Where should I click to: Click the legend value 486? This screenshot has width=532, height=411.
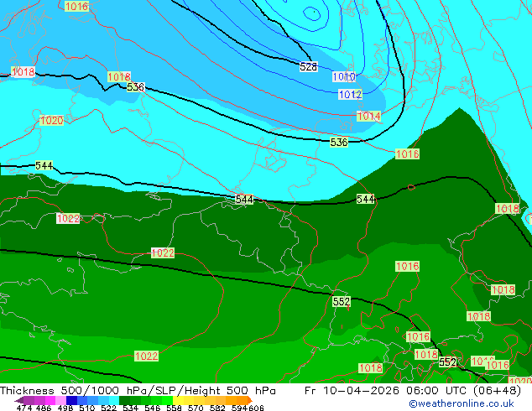coord(44,408)
